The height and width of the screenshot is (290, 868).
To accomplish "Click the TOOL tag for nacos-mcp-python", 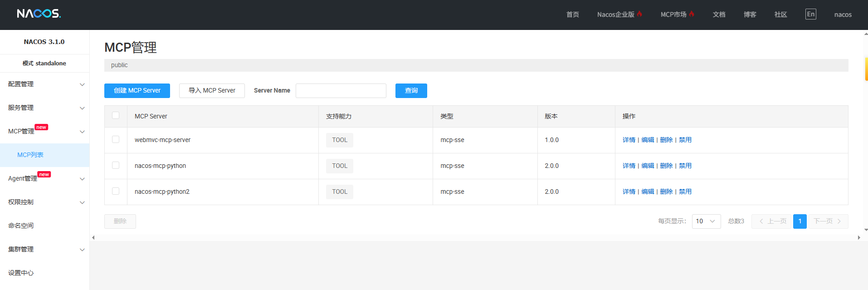I will click(340, 166).
